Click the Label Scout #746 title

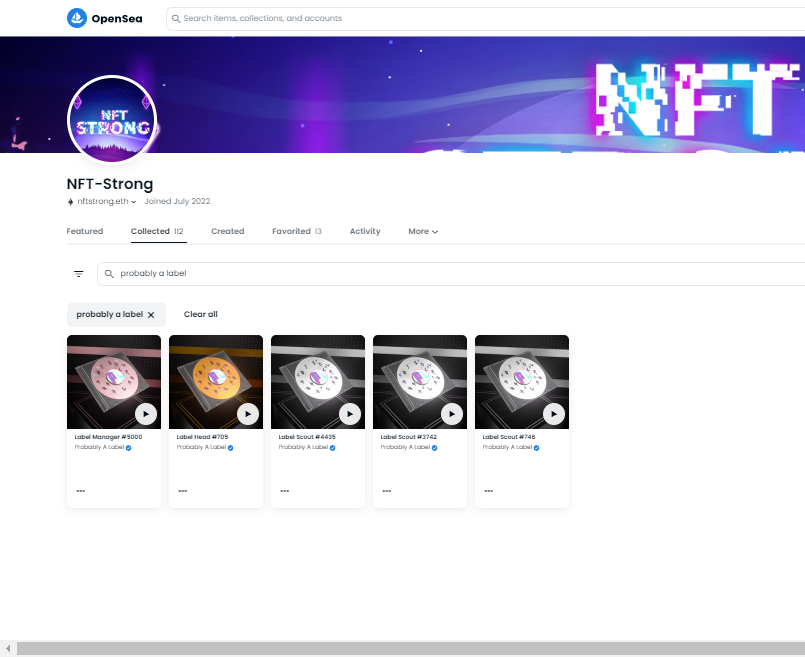pos(509,437)
